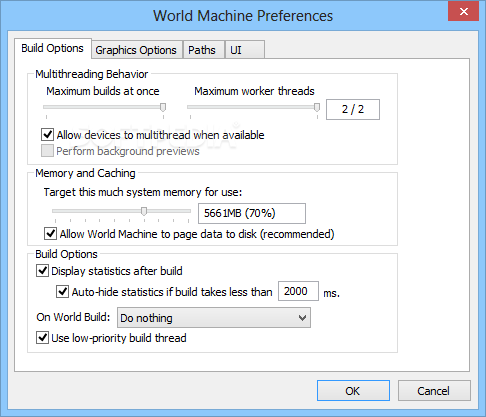
Task: Open the UI tab
Action: 245,50
